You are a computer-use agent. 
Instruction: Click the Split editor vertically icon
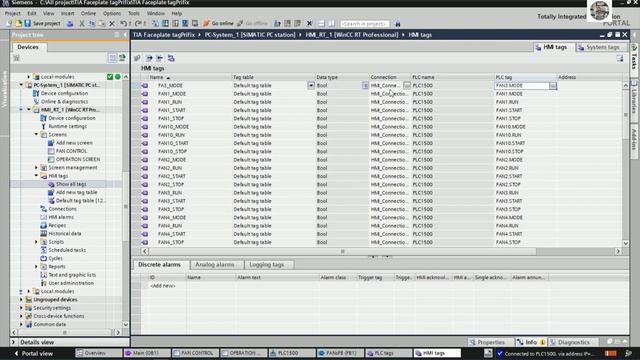point(331,23)
